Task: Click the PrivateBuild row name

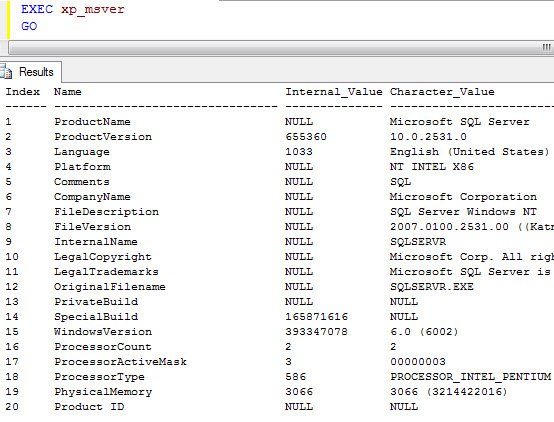Action: pyautogui.click(x=96, y=302)
